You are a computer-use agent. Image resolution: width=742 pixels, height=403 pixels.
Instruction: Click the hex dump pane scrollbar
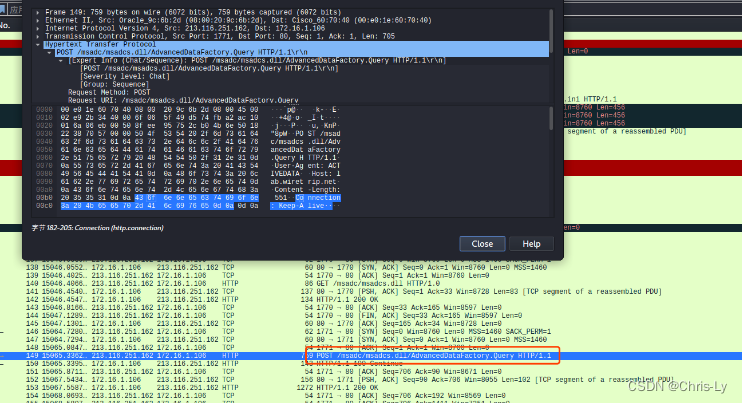pyautogui.click(x=551, y=118)
